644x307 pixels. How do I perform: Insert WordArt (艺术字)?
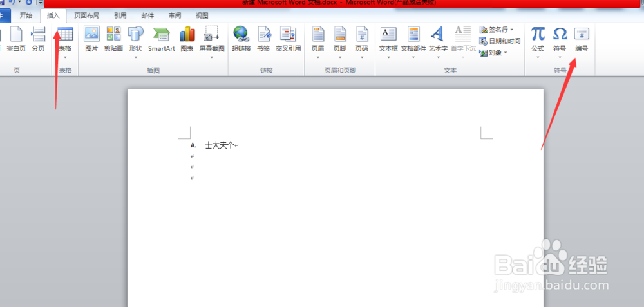coord(438,40)
